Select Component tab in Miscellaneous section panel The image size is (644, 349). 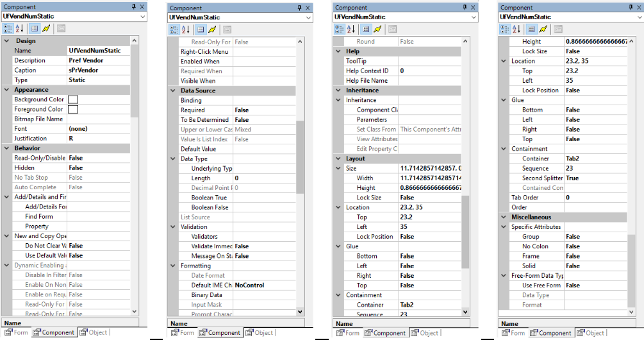tap(550, 332)
